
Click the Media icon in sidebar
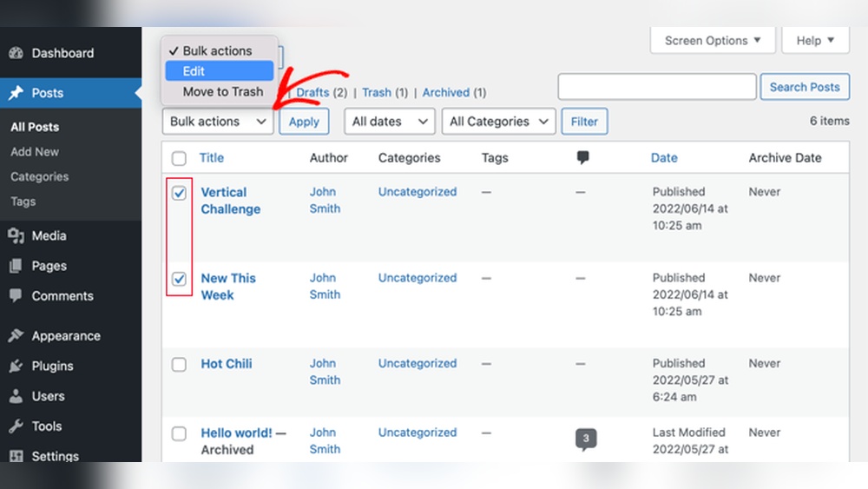(x=16, y=236)
